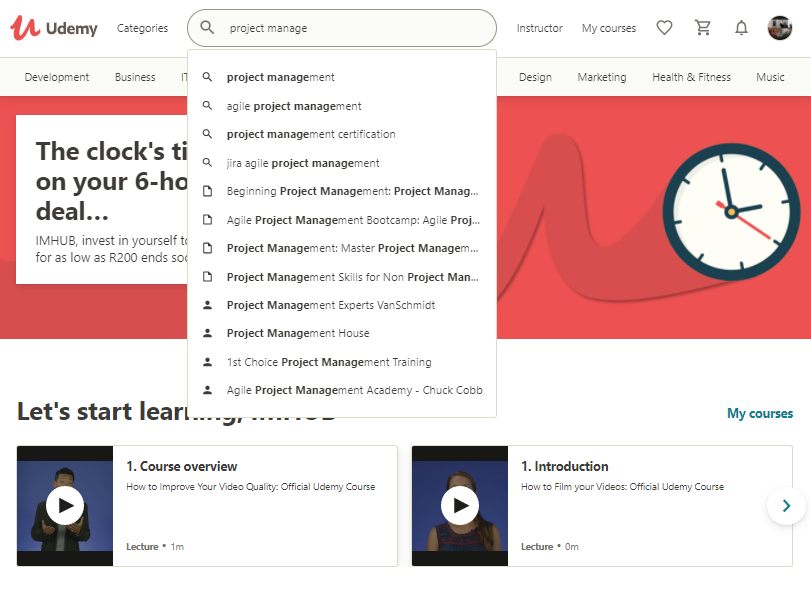Image resolution: width=811 pixels, height=609 pixels.
Task: Open the wishlist heart icon
Action: pyautogui.click(x=664, y=27)
